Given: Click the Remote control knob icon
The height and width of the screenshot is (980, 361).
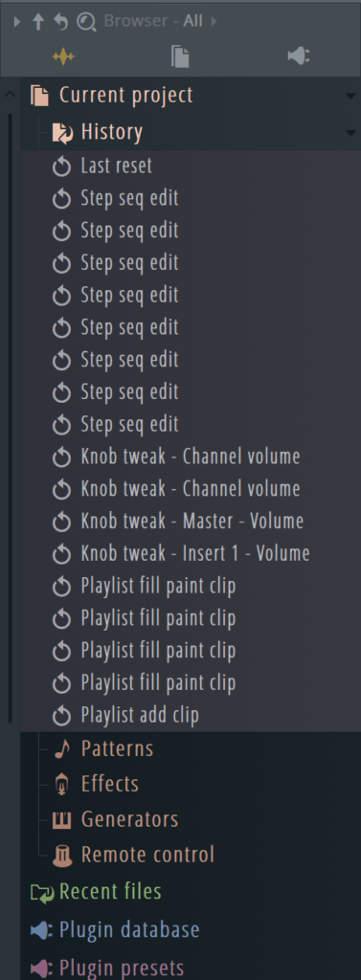Looking at the screenshot, I should pyautogui.click(x=62, y=855).
